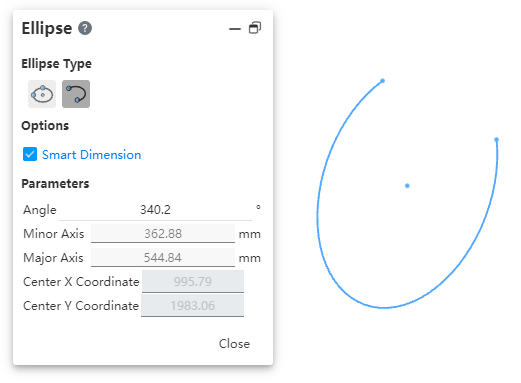521x383 pixels.
Task: Click the Options section heading
Action: [45, 126]
